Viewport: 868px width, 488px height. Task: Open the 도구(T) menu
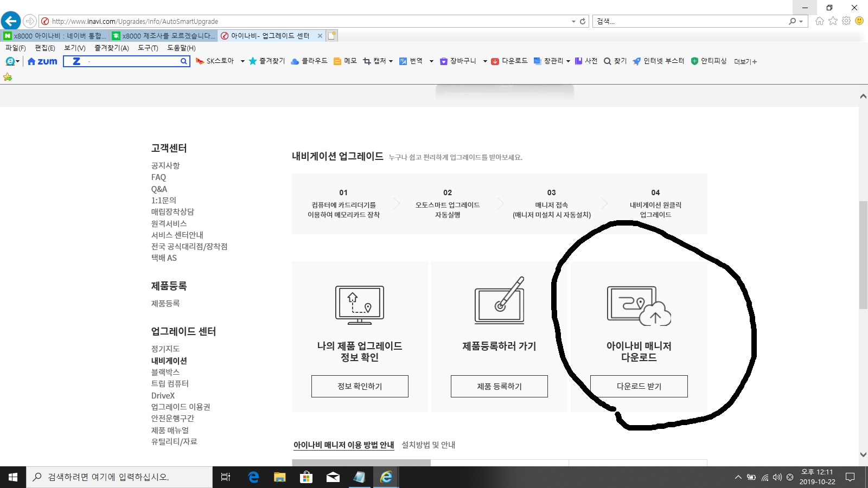point(148,48)
